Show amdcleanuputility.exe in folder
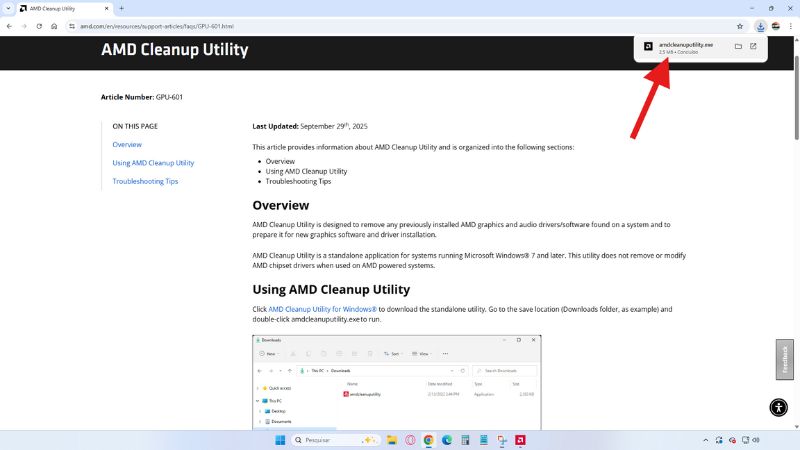The height and width of the screenshot is (450, 800). click(x=738, y=46)
